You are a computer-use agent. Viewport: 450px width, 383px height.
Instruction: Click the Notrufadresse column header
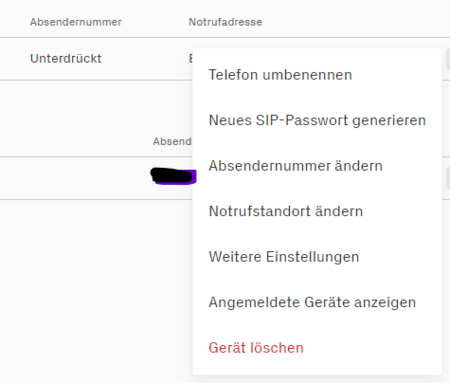[x=225, y=22]
